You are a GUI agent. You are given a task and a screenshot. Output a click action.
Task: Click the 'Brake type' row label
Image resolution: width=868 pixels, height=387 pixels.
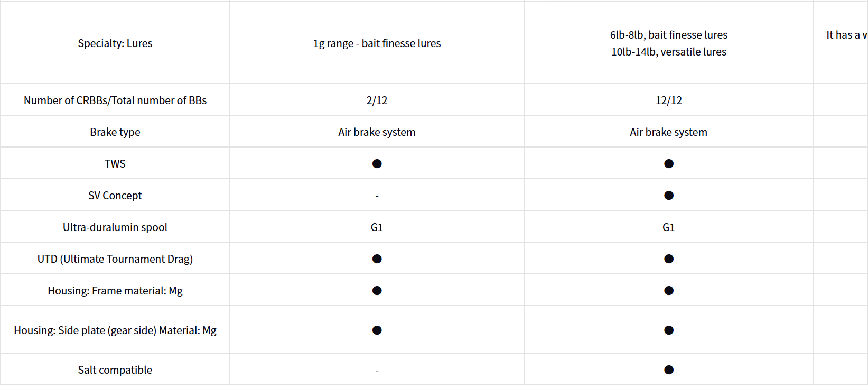[x=115, y=132]
